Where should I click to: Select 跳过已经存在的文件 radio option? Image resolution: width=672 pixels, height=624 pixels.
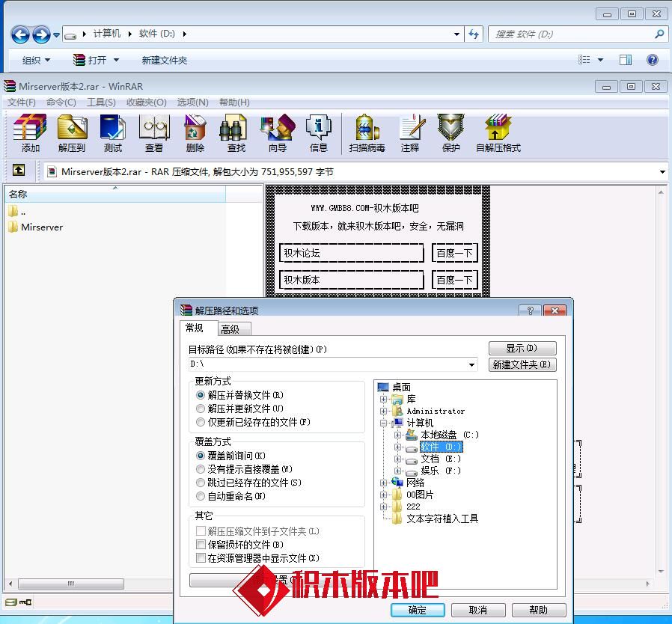pos(200,483)
